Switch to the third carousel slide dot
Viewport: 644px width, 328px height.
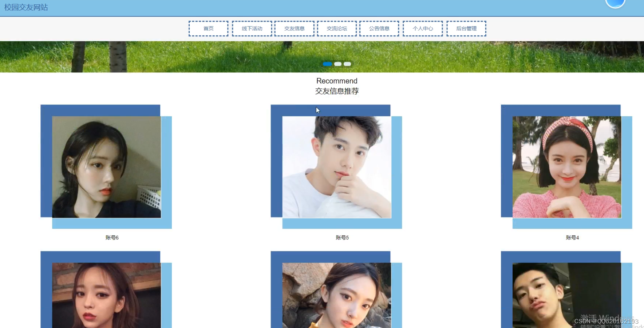click(347, 64)
